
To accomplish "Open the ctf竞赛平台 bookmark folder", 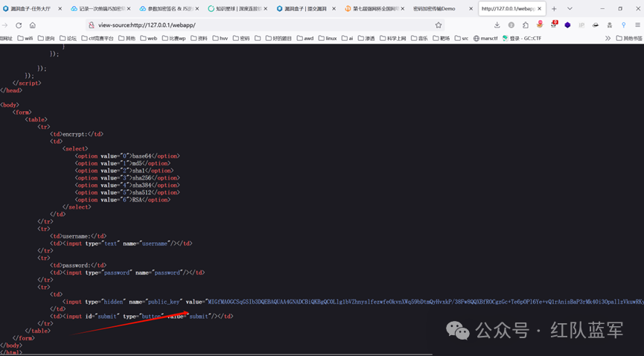I will click(x=97, y=38).
